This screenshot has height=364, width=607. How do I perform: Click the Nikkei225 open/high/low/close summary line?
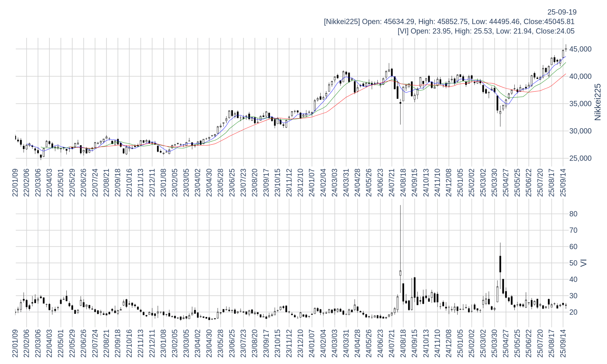tap(449, 22)
